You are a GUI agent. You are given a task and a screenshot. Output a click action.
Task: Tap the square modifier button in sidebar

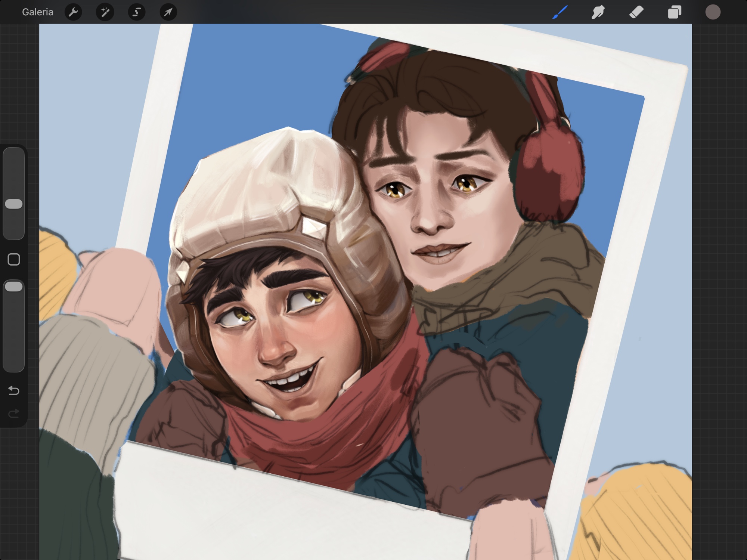coord(14,259)
